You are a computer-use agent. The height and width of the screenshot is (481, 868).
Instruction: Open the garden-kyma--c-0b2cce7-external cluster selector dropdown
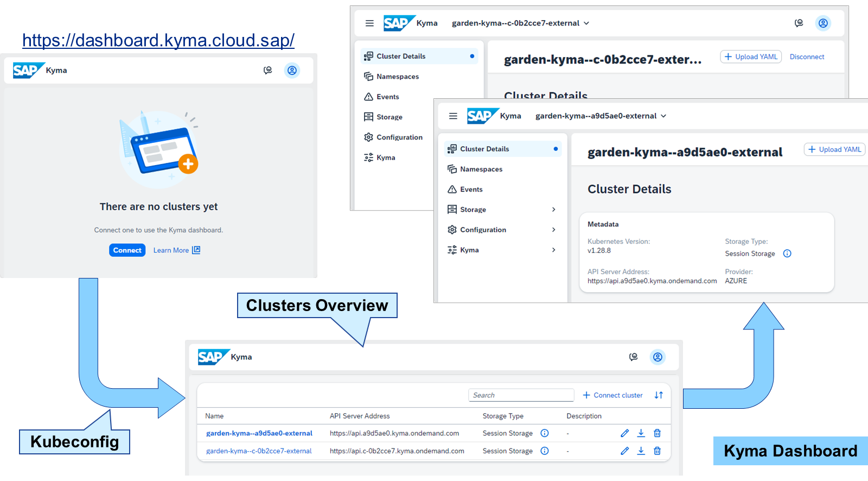[521, 23]
